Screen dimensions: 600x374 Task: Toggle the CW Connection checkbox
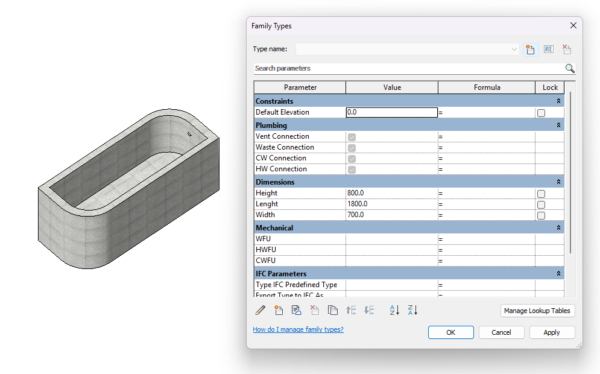(352, 158)
